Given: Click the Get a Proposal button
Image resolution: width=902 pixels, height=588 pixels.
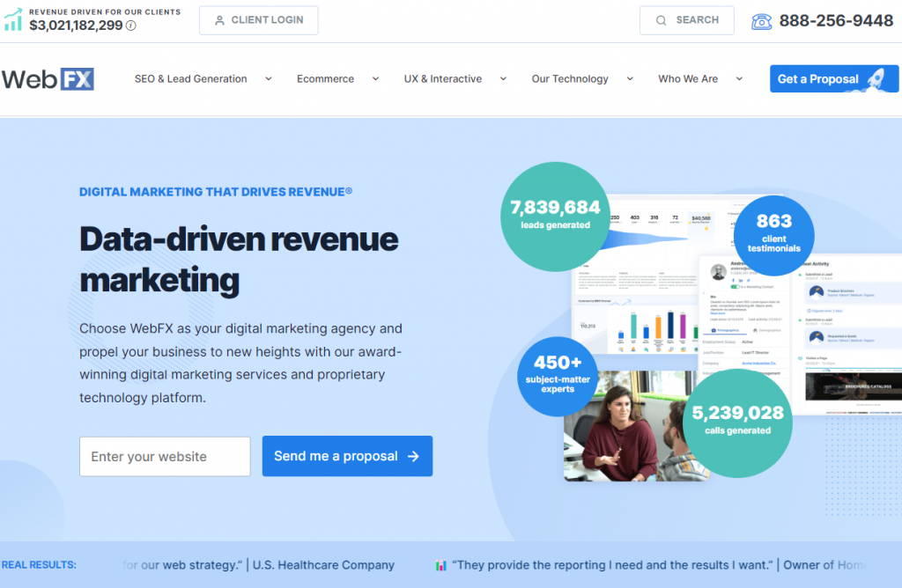Looking at the screenshot, I should click(x=834, y=78).
